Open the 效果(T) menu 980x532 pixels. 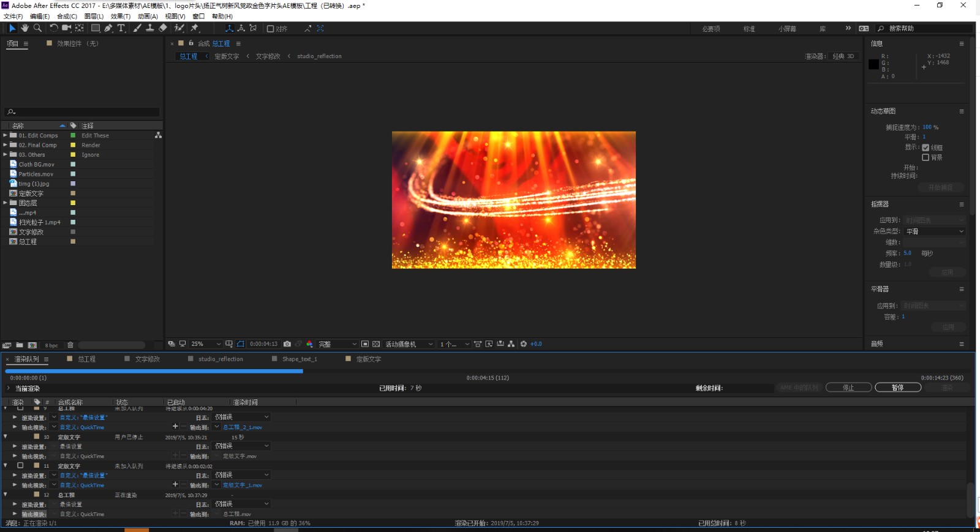click(x=120, y=17)
